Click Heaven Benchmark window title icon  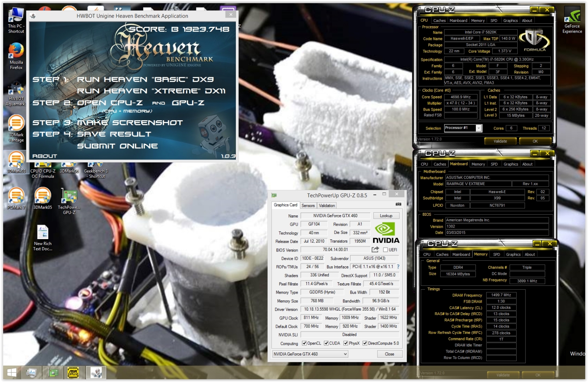pyautogui.click(x=33, y=16)
